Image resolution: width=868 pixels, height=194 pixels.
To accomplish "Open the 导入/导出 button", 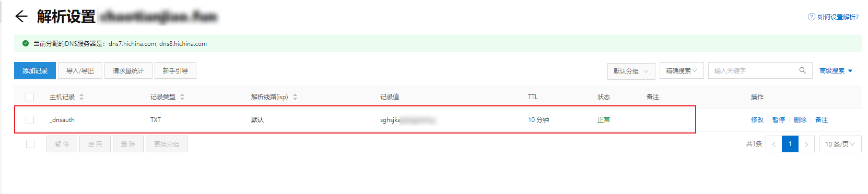I will pyautogui.click(x=80, y=70).
